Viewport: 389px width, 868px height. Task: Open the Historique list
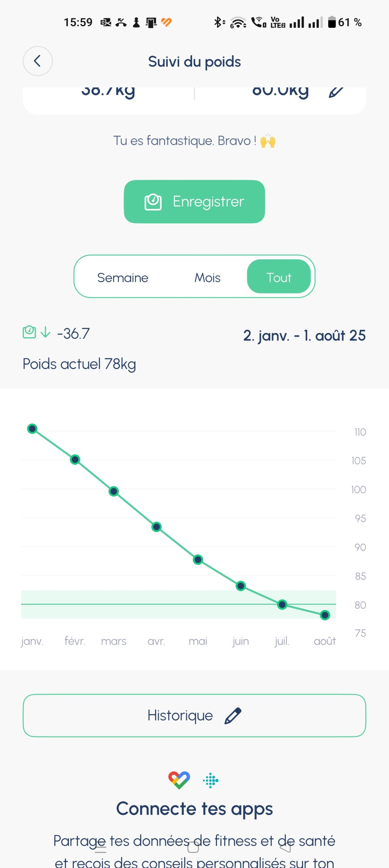coord(194,715)
